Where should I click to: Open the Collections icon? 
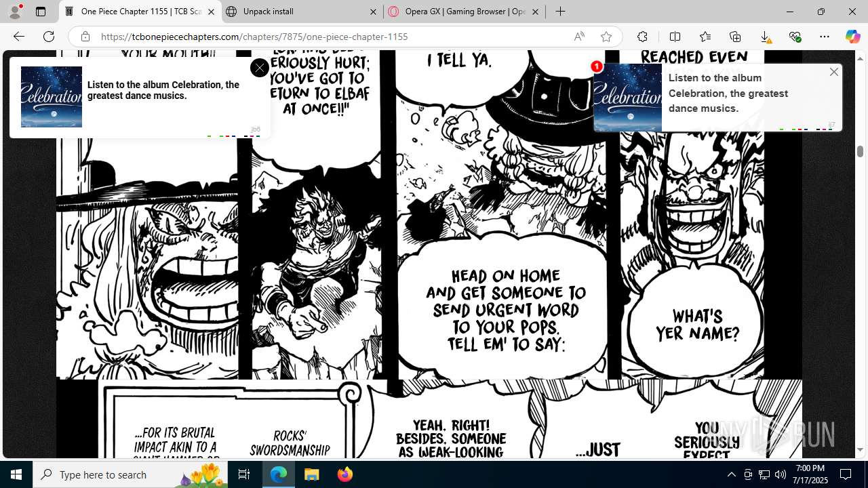[735, 37]
